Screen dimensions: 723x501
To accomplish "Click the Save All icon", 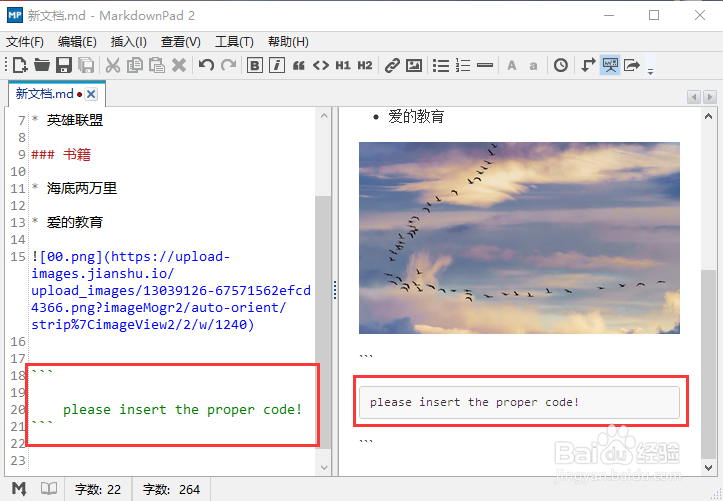I will 86,65.
